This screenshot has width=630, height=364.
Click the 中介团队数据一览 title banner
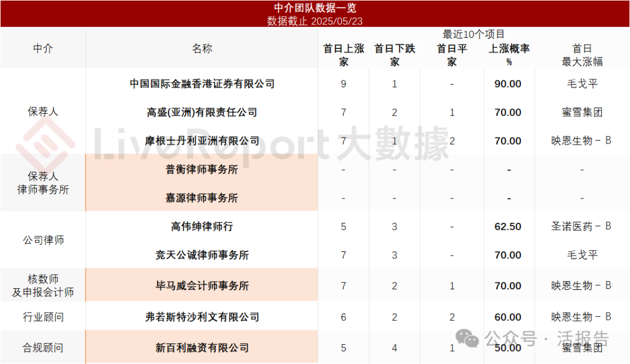click(315, 8)
